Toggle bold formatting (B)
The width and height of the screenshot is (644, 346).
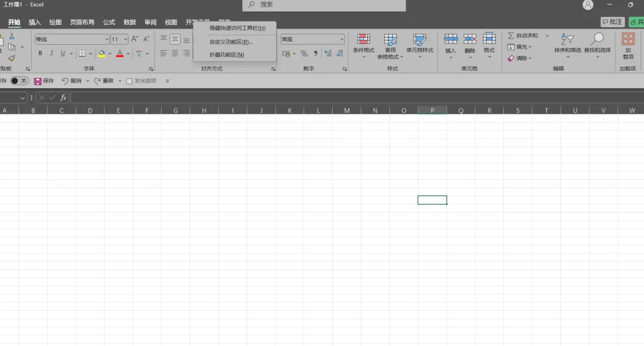coord(41,53)
